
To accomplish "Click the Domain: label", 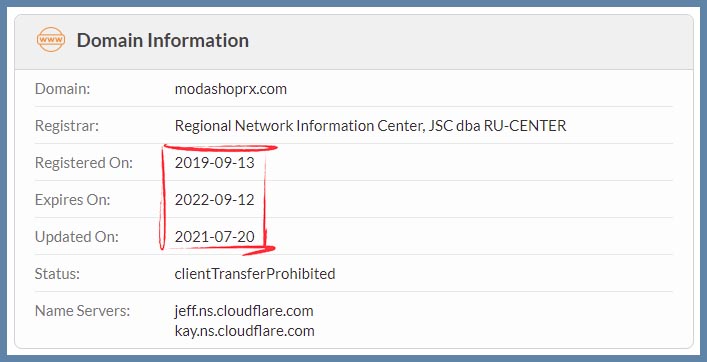I will point(63,89).
